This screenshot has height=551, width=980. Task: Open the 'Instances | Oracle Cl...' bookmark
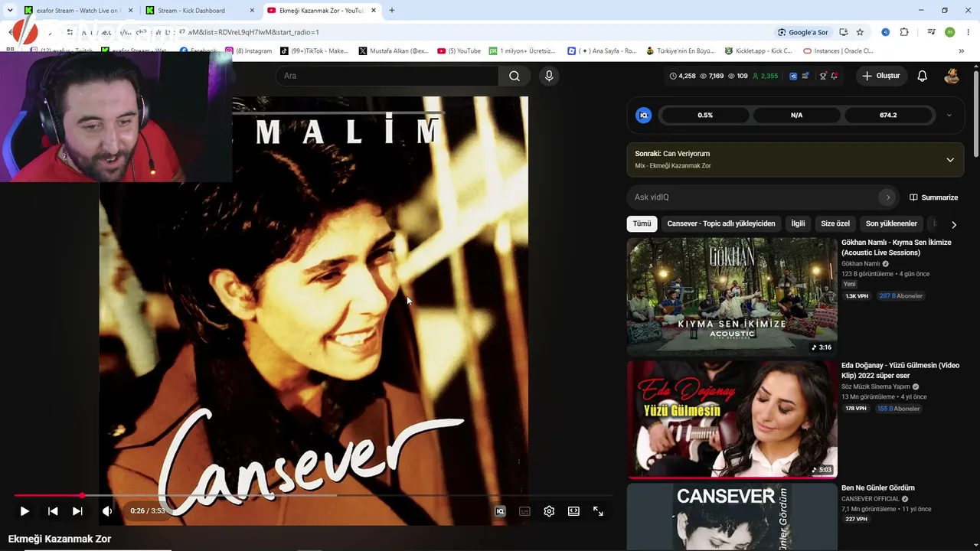pyautogui.click(x=838, y=51)
